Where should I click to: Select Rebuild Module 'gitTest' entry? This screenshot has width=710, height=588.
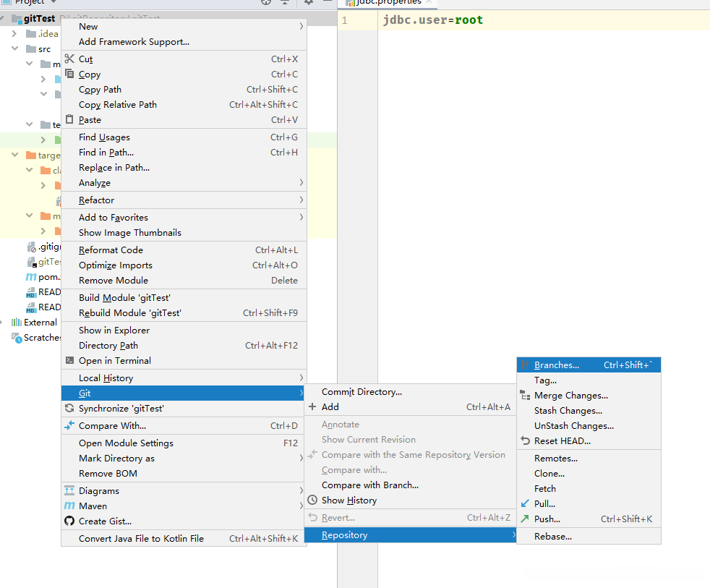click(184, 312)
